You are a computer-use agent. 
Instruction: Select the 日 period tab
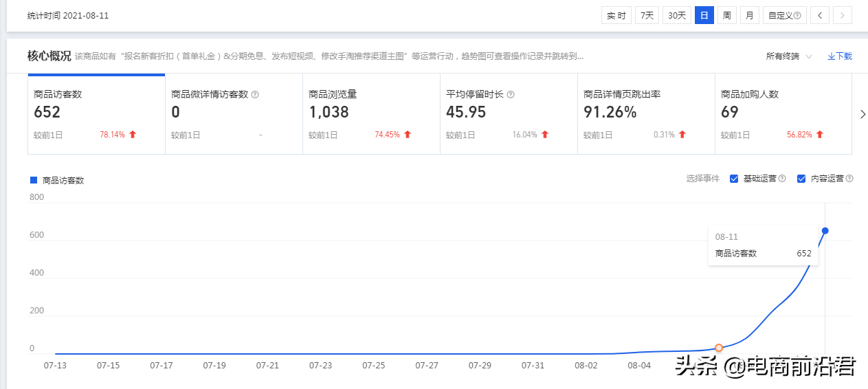point(704,15)
